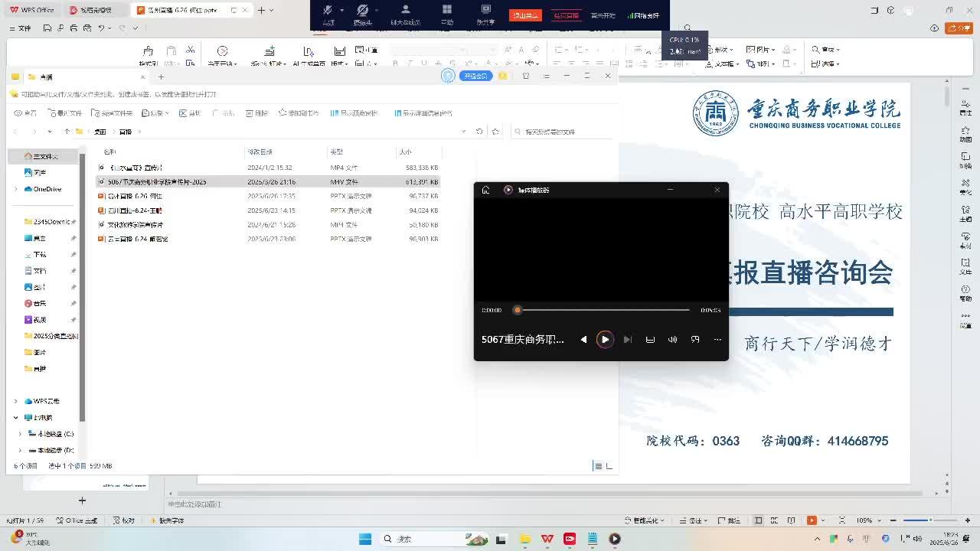Screen dimensions: 980x551
Task: Go to media player home icon
Action: [485, 190]
